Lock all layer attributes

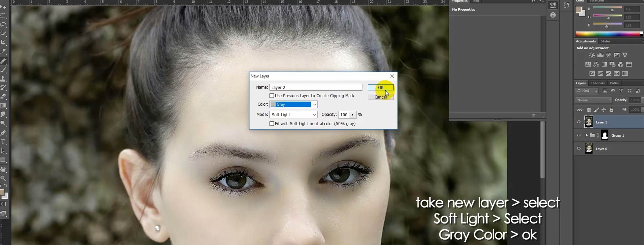611,110
